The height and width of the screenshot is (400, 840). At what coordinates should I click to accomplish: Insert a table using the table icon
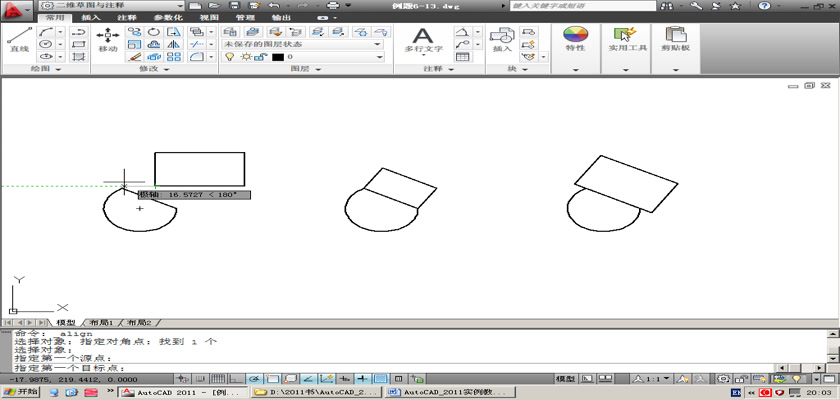click(x=462, y=57)
